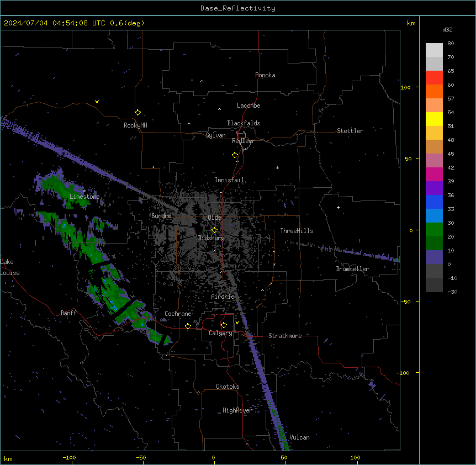476x465 pixels.
Task: Click the Base_Reflectivity title
Action: pyautogui.click(x=238, y=8)
